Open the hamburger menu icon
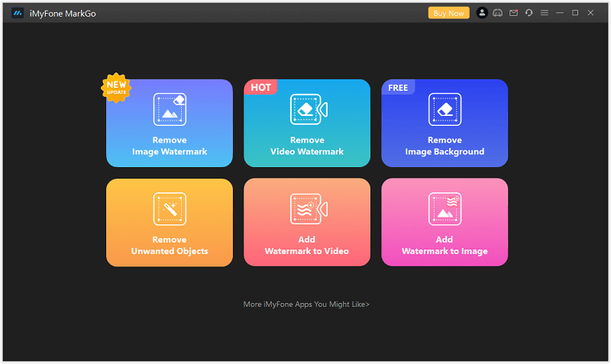 545,13
